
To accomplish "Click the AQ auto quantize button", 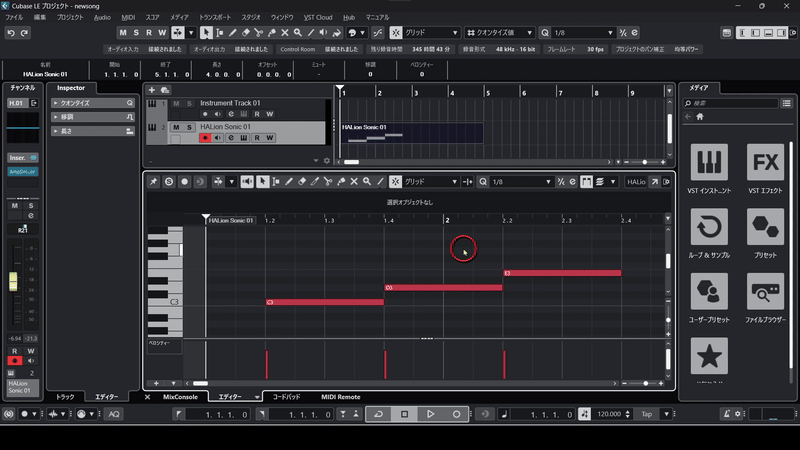I will click(114, 414).
